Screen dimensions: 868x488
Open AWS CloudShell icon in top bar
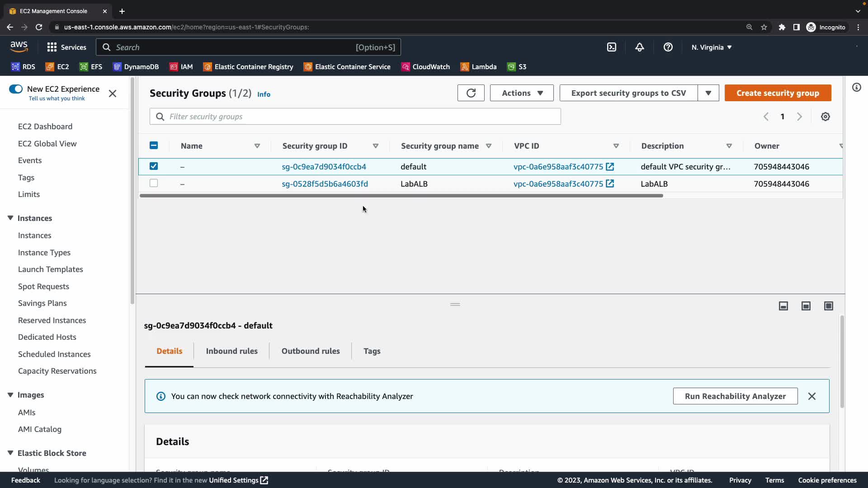(x=611, y=47)
